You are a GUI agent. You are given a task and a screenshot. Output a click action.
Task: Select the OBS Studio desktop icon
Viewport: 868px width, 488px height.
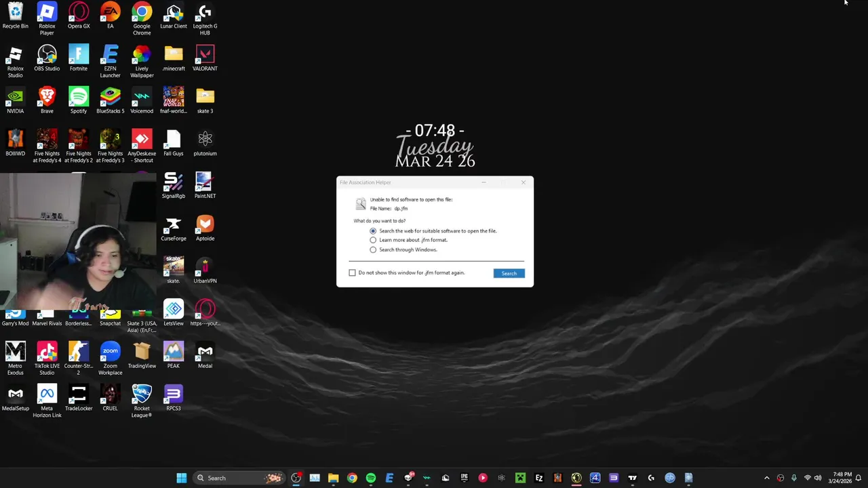click(47, 59)
